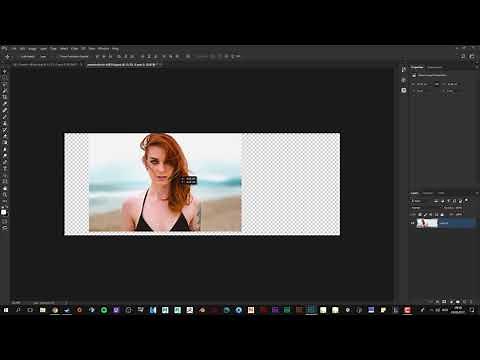Open the Layers panel menu

tap(477, 193)
